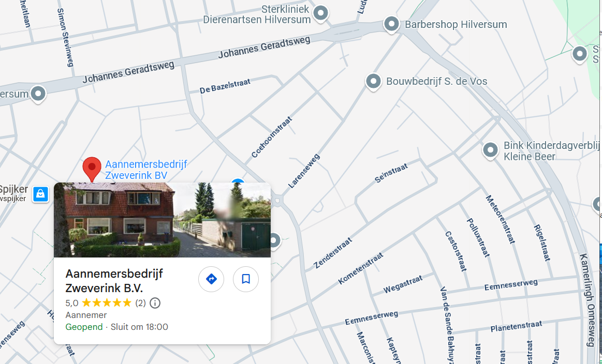Click the Geopend opening hours text
The image size is (602, 364).
click(84, 327)
